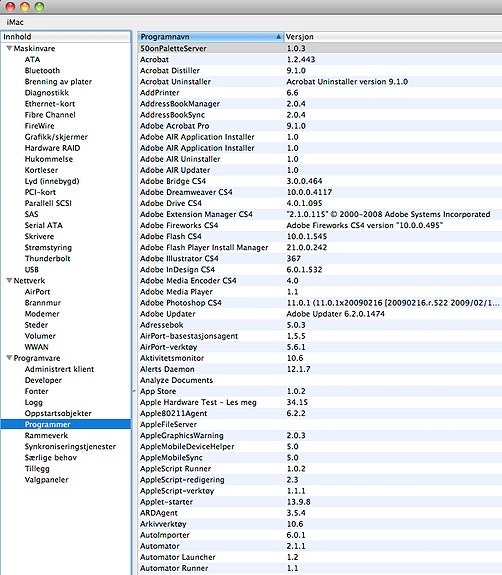The width and height of the screenshot is (502, 575).
Task: Select Fonter under Programvare
Action: 36,391
